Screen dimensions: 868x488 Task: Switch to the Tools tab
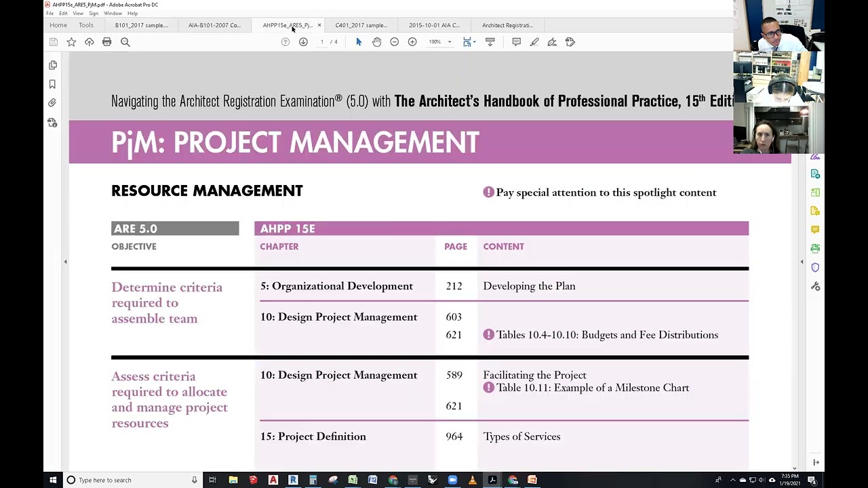[86, 25]
